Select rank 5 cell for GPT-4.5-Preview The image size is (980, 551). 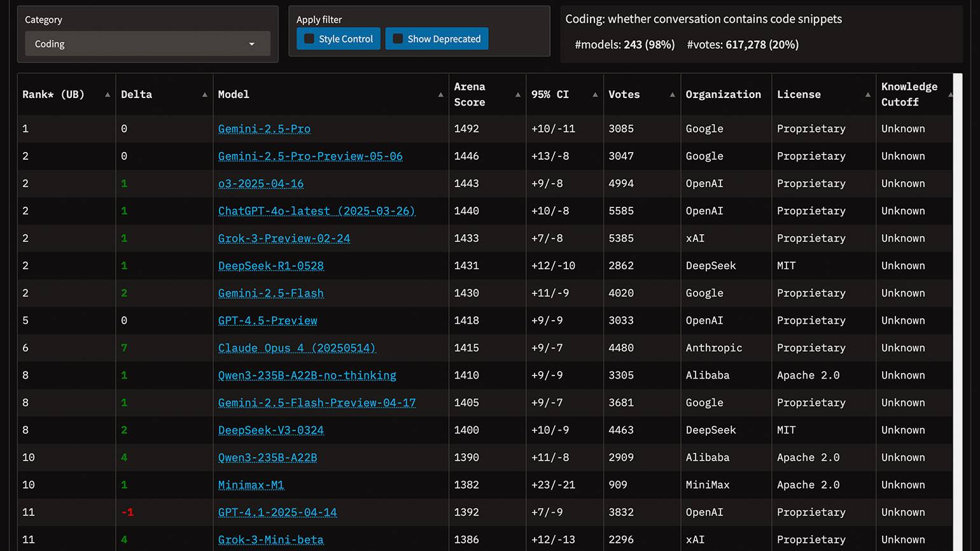25,320
